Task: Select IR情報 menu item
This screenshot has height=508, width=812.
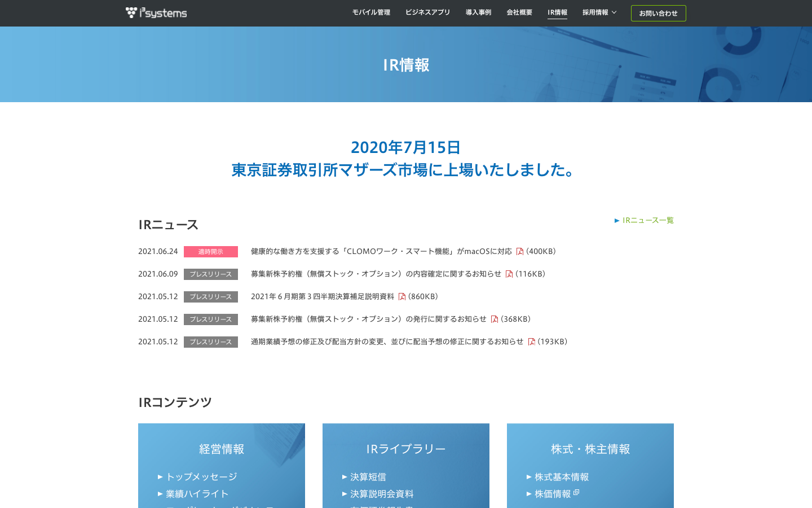Action: point(557,12)
